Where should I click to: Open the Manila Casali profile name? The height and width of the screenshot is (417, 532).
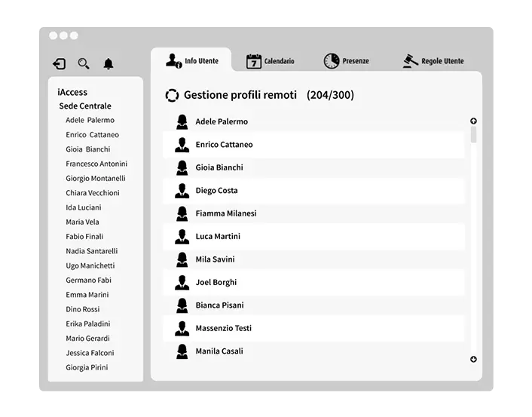pyautogui.click(x=219, y=351)
